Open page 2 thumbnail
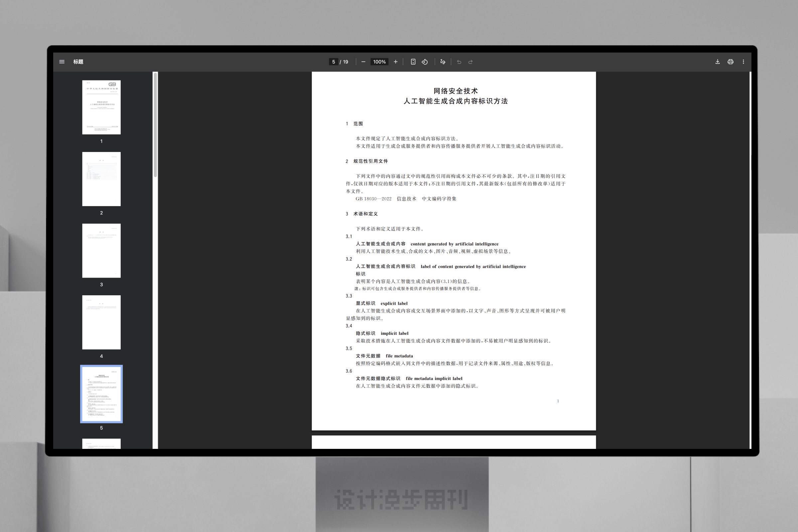This screenshot has height=532, width=798. pos(101,179)
